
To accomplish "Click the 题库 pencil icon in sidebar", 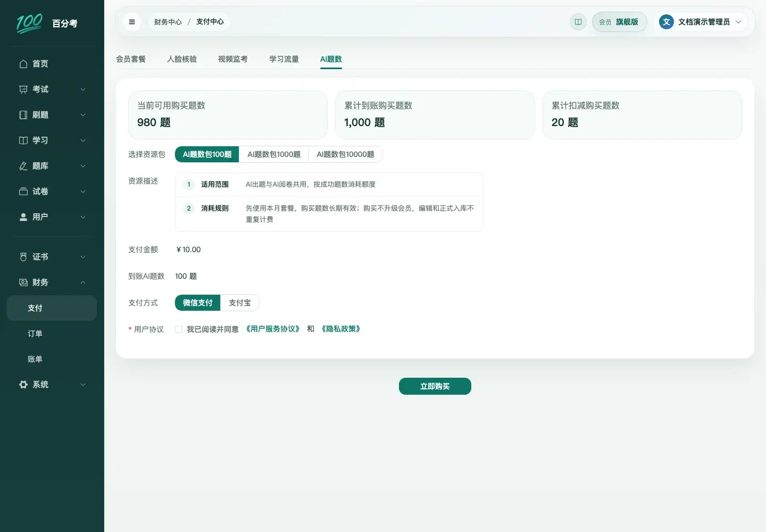I will (x=23, y=166).
